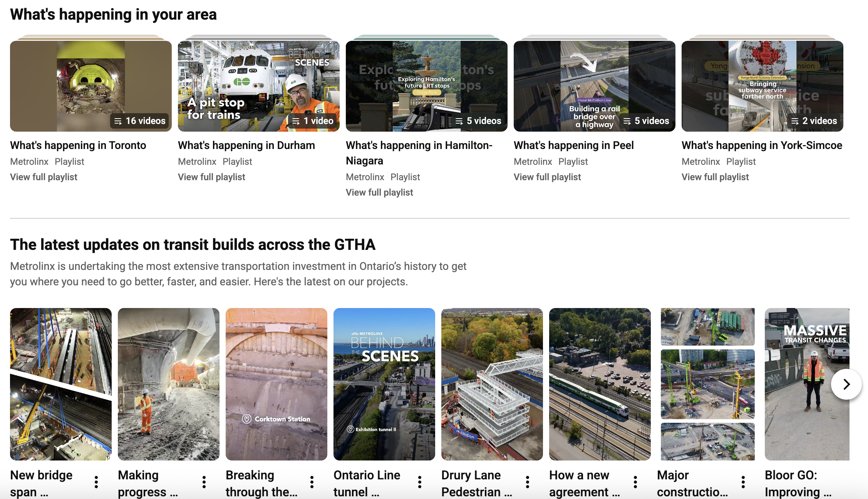Click Metrolinx channel under York-Simcoe playlist

point(701,162)
